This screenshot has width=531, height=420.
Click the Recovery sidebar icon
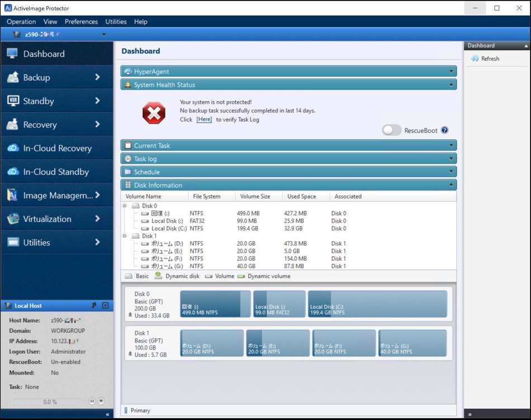(x=13, y=124)
